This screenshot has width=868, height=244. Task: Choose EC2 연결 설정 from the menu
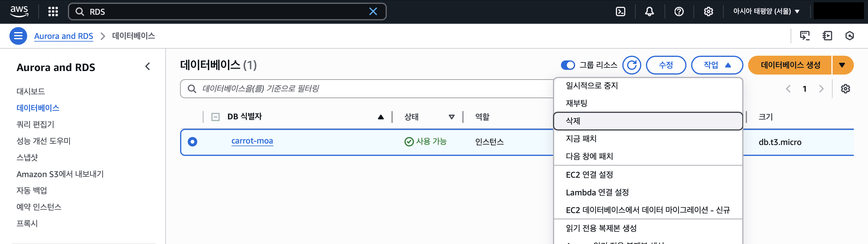tap(648, 175)
